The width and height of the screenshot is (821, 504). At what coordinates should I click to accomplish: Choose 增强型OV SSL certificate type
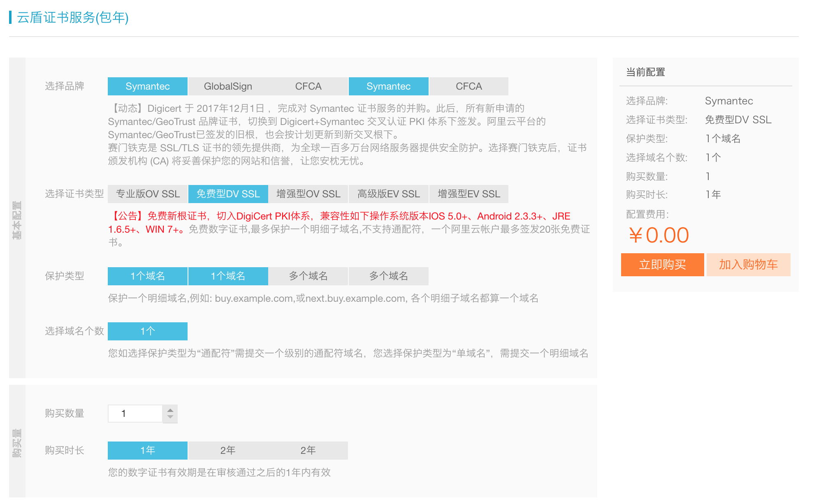(x=308, y=194)
